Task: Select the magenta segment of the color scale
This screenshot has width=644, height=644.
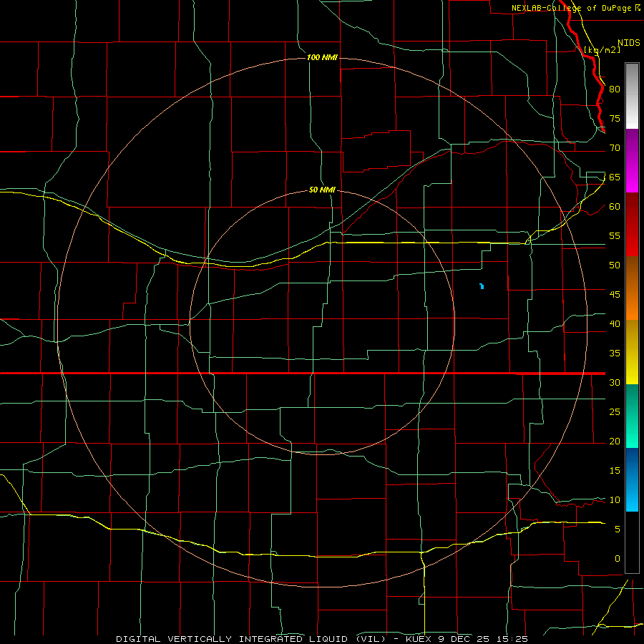Action: click(632, 160)
